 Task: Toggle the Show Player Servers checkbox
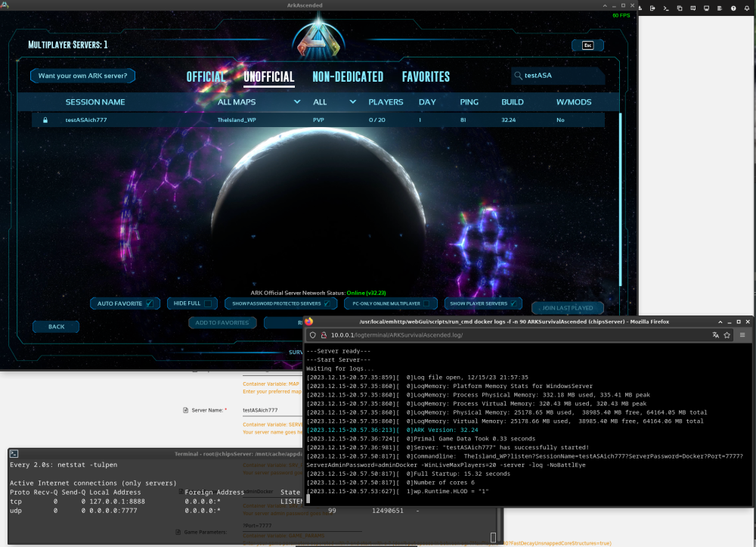[513, 304]
